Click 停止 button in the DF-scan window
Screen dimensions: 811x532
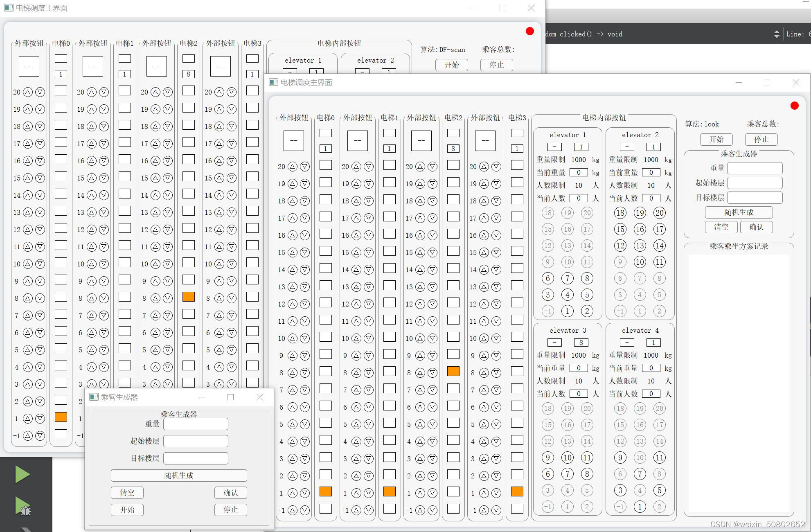click(x=496, y=65)
